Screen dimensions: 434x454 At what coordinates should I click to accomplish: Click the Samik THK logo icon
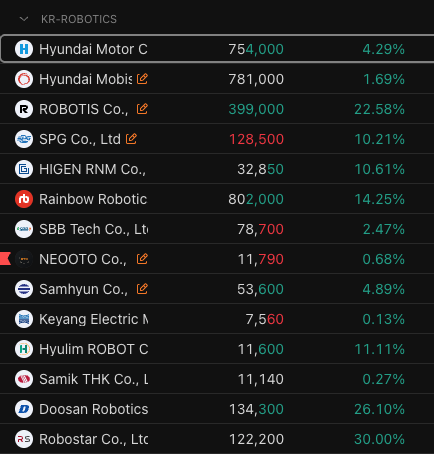(24, 379)
